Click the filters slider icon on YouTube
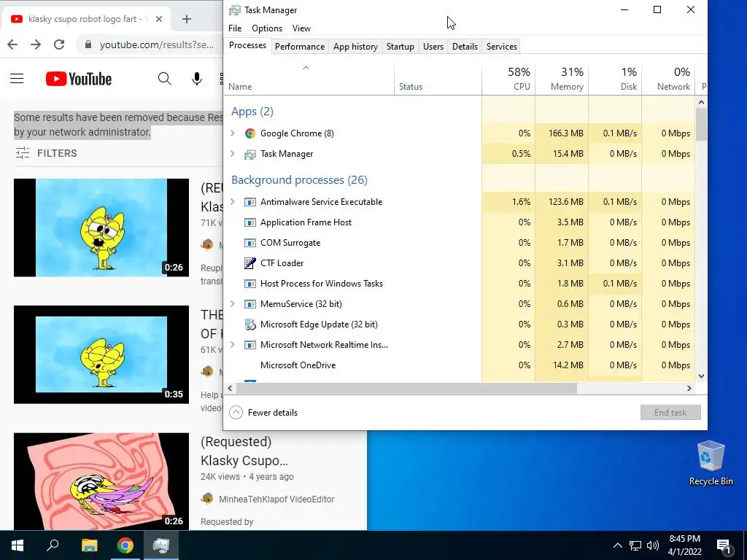 pos(23,153)
